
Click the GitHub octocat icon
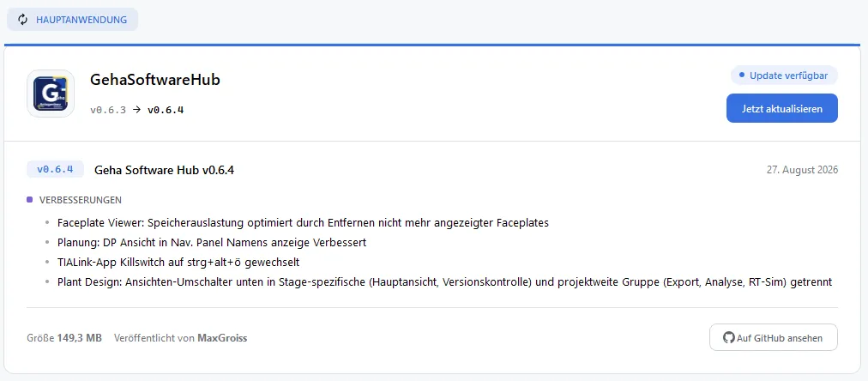pyautogui.click(x=729, y=338)
